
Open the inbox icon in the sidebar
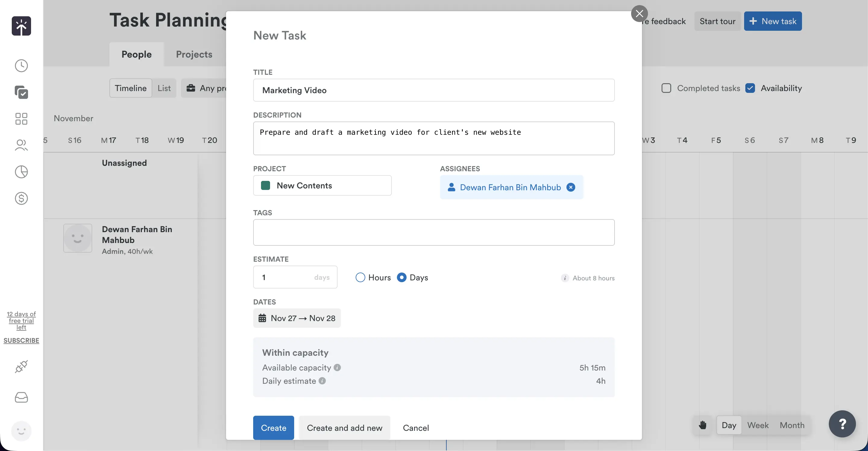coord(21,397)
